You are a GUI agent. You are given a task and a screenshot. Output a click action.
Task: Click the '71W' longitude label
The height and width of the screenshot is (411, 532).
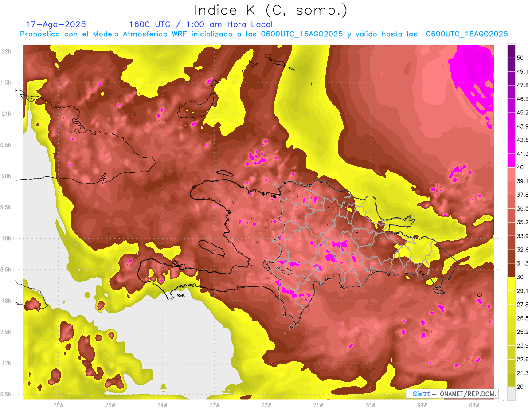click(318, 405)
